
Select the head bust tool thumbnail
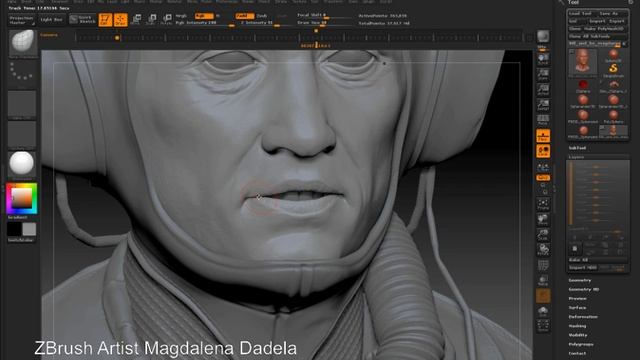(x=582, y=62)
